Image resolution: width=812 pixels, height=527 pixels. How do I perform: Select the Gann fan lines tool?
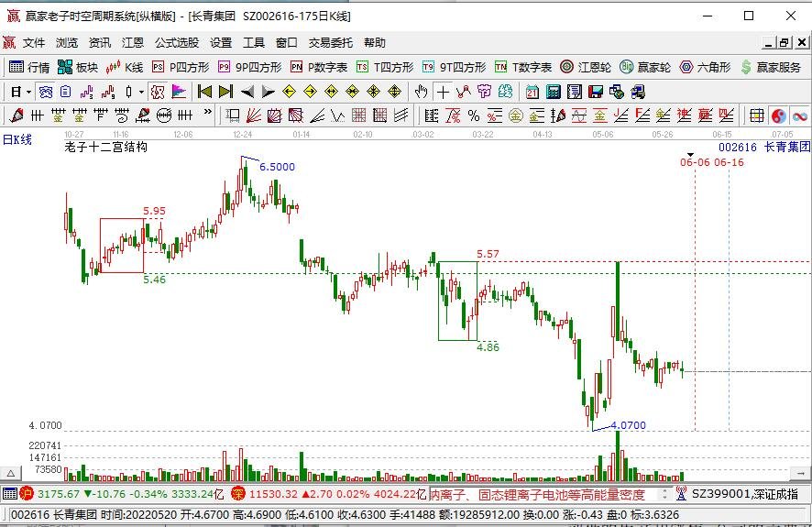[x=253, y=115]
